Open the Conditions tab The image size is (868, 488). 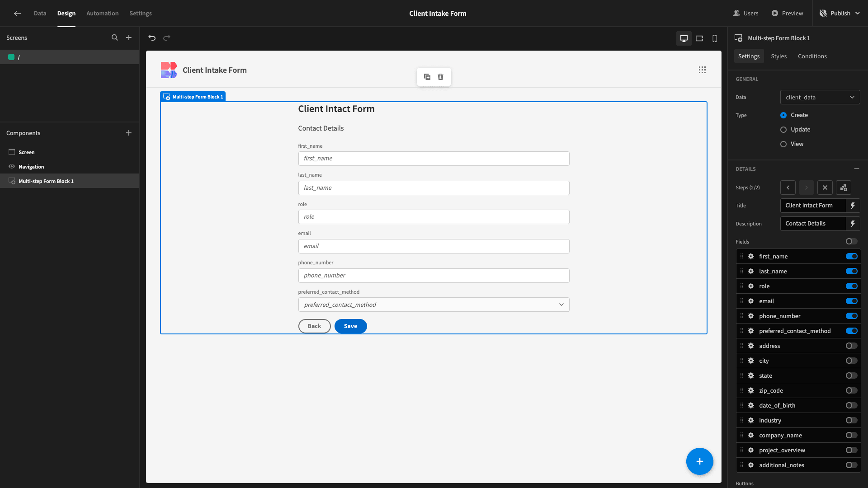click(812, 56)
